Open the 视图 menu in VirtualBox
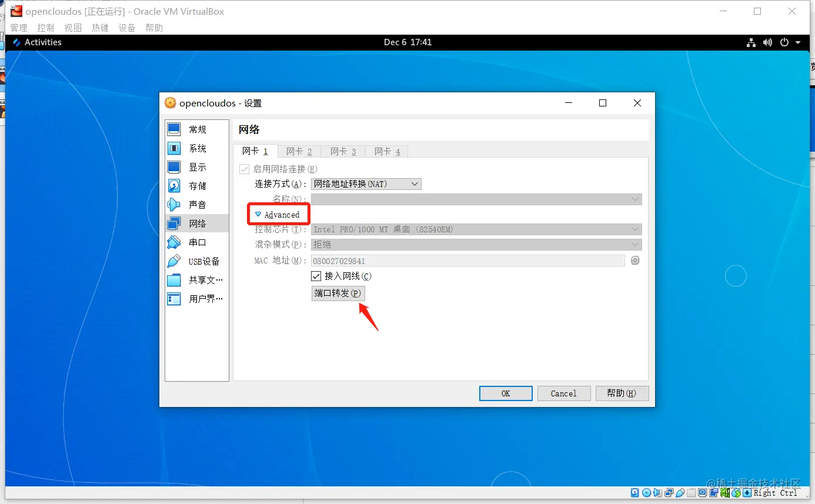815x504 pixels. tap(73, 28)
